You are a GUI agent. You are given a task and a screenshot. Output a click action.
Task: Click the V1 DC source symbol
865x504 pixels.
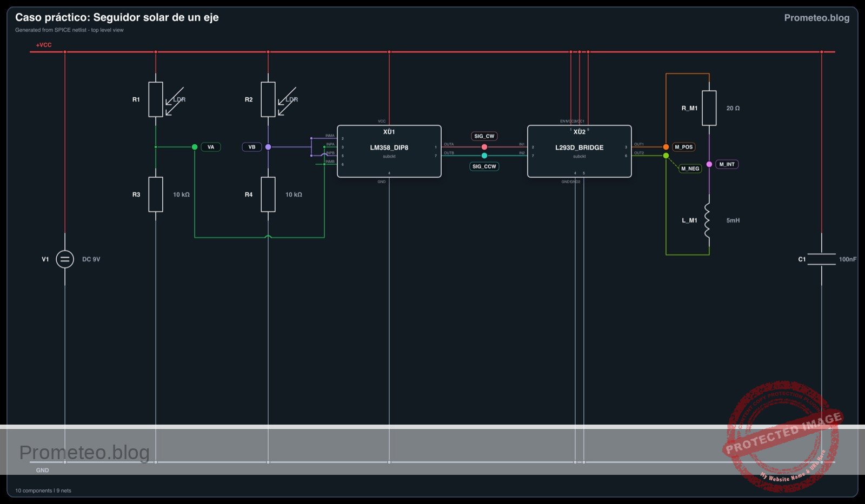[x=65, y=259]
